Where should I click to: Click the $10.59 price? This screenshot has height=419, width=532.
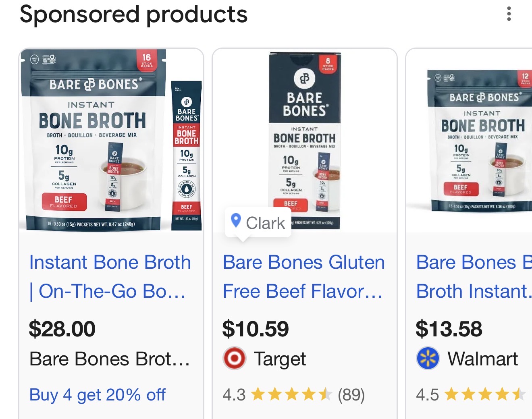pyautogui.click(x=256, y=329)
